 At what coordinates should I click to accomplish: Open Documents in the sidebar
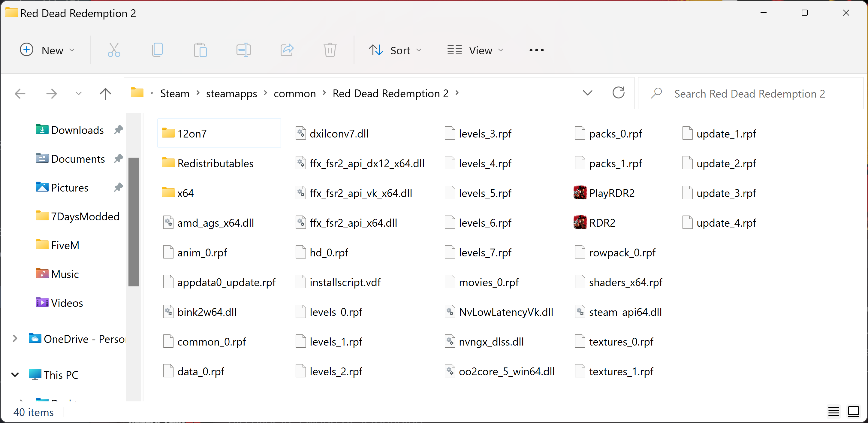71,159
